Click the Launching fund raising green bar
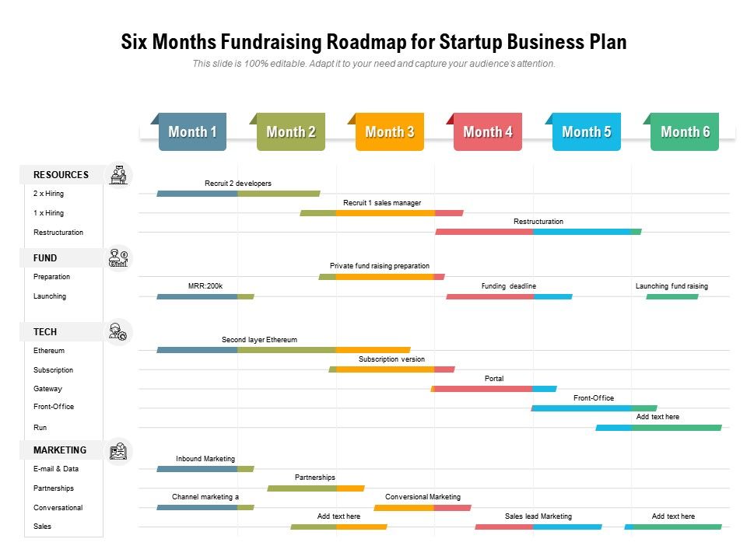 pos(672,296)
